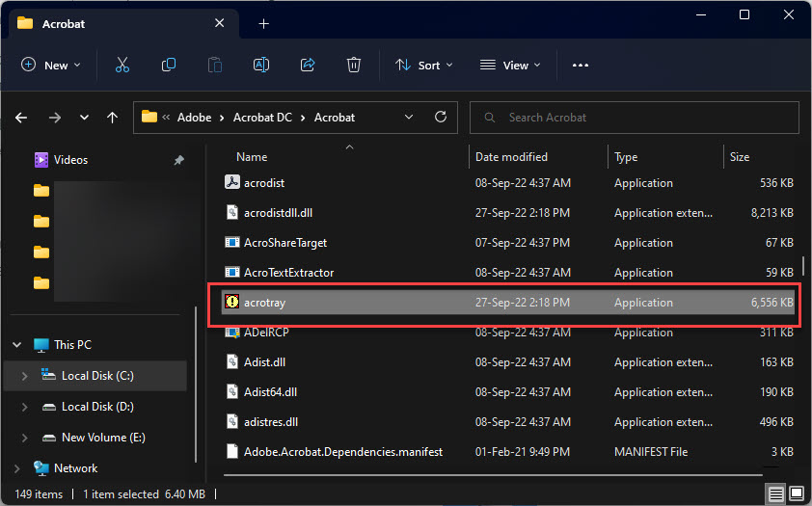Click the Rename icon

tap(261, 66)
